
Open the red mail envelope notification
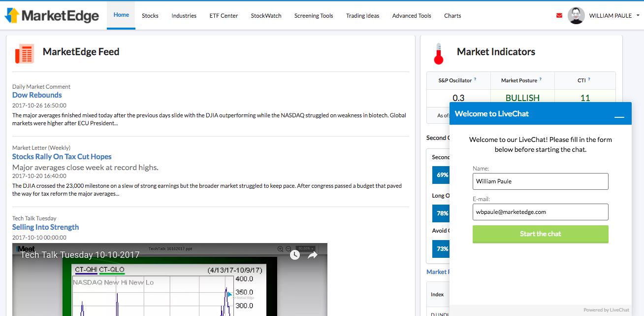coord(559,15)
